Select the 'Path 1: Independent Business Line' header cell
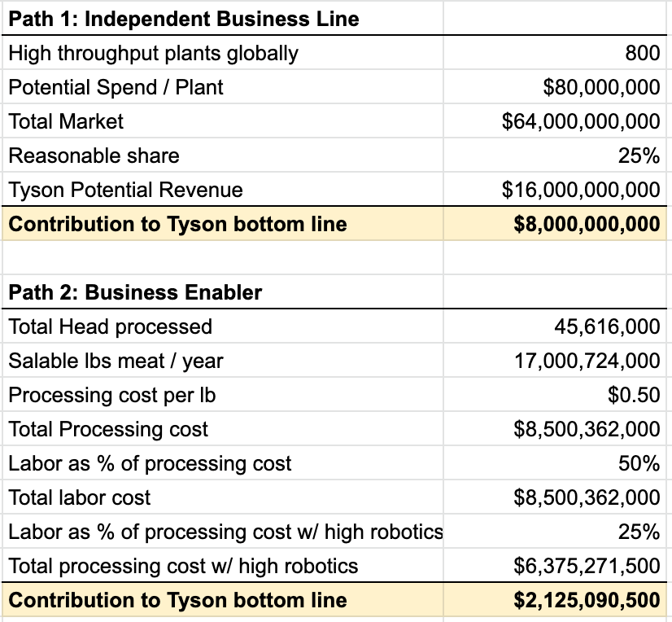Image resolution: width=672 pixels, height=622 pixels. coord(222,18)
